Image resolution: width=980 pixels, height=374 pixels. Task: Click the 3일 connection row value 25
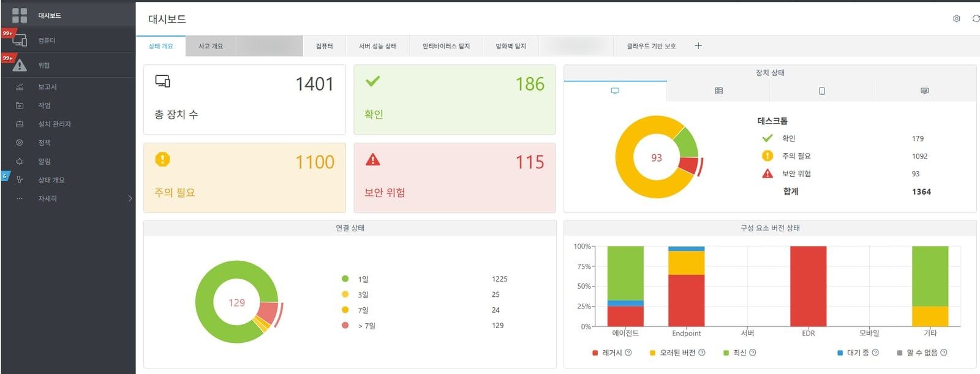click(496, 294)
